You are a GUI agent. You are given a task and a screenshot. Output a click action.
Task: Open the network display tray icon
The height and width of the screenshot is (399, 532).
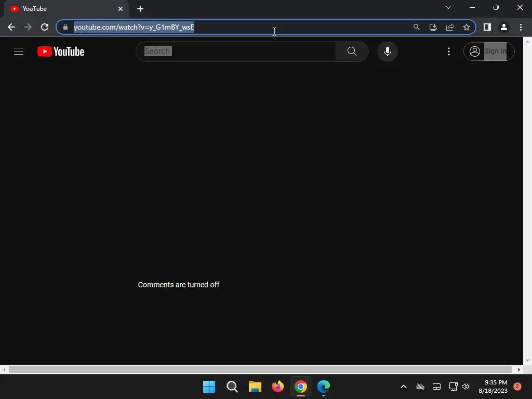(x=453, y=387)
